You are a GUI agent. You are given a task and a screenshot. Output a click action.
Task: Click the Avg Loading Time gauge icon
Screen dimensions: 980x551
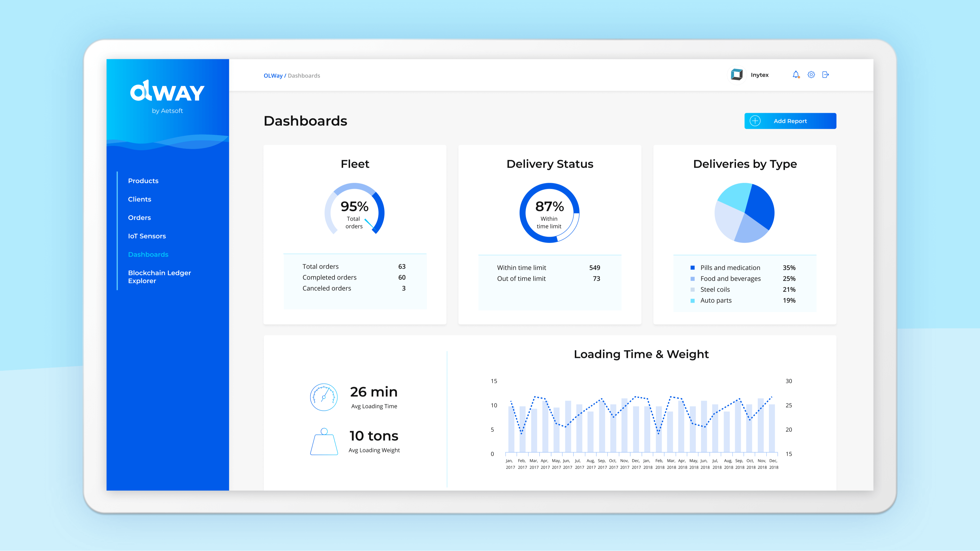324,397
